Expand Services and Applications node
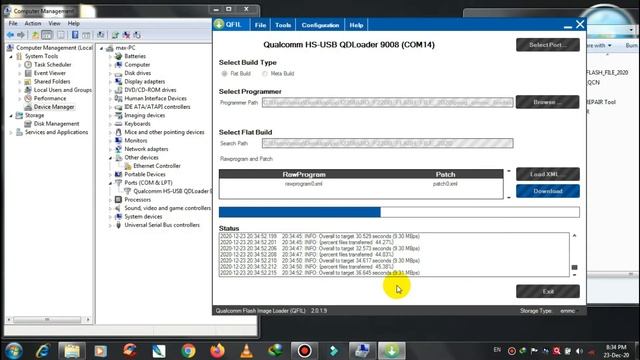This screenshot has width=640, height=360. 11,132
